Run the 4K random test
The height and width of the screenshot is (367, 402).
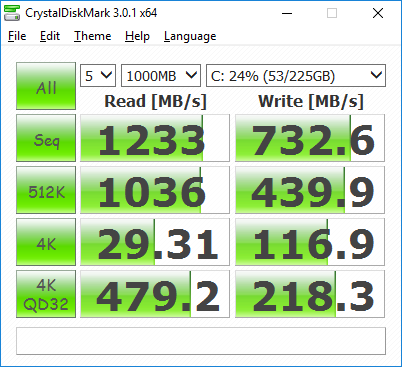[46, 242]
